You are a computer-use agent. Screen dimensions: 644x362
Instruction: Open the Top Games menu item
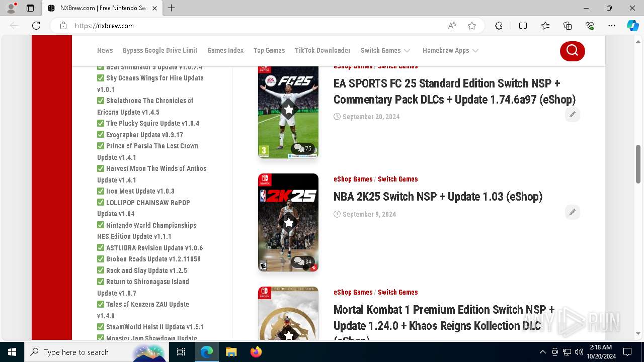click(269, 50)
